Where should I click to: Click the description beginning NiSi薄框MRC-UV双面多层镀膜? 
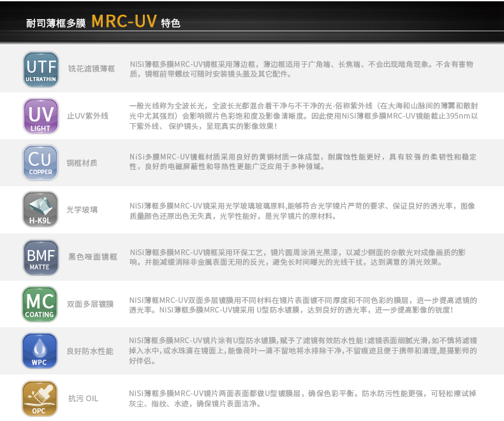(303, 305)
